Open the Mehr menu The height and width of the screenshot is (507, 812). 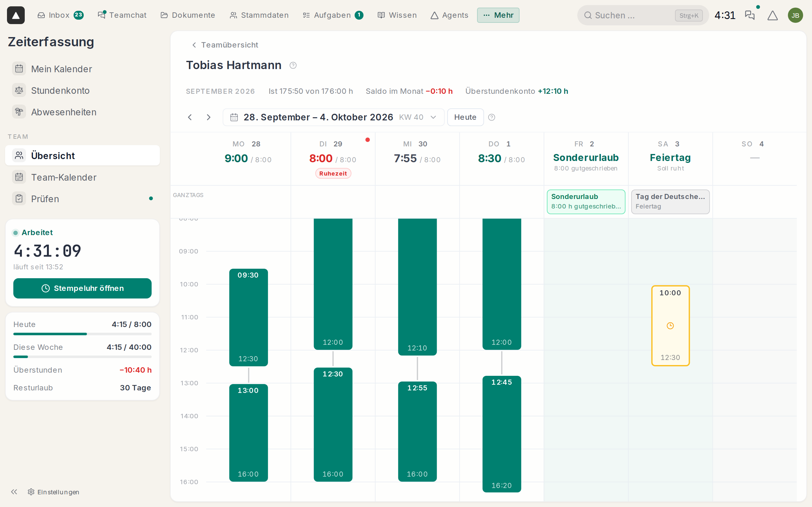498,15
